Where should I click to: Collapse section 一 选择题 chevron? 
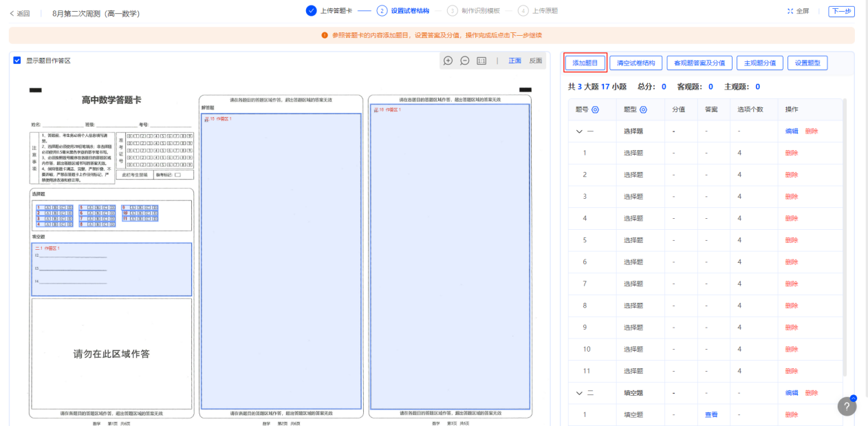[x=579, y=131]
